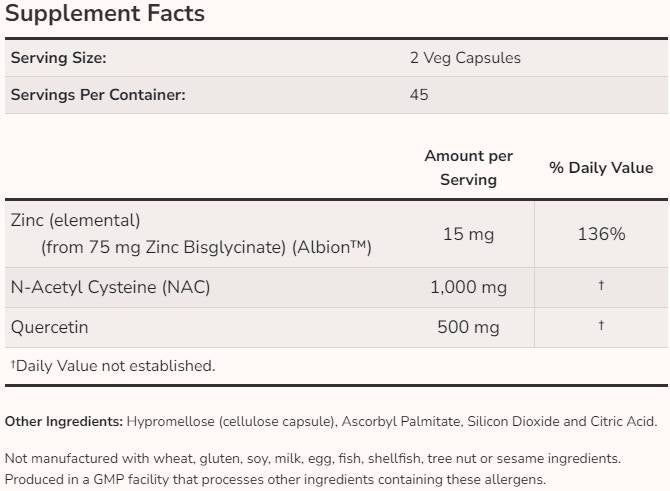The width and height of the screenshot is (670, 491).
Task: Select the 45 servings value
Action: [419, 95]
